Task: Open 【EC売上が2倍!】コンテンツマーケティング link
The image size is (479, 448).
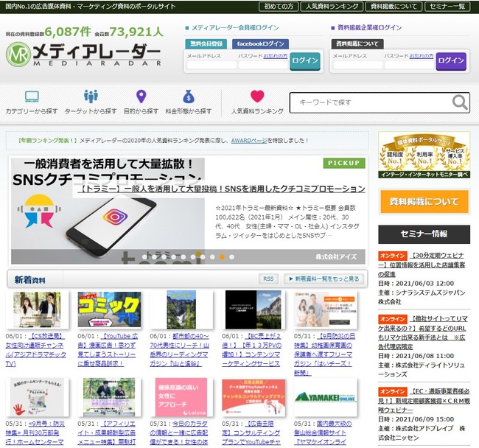Action: pyautogui.click(x=251, y=350)
